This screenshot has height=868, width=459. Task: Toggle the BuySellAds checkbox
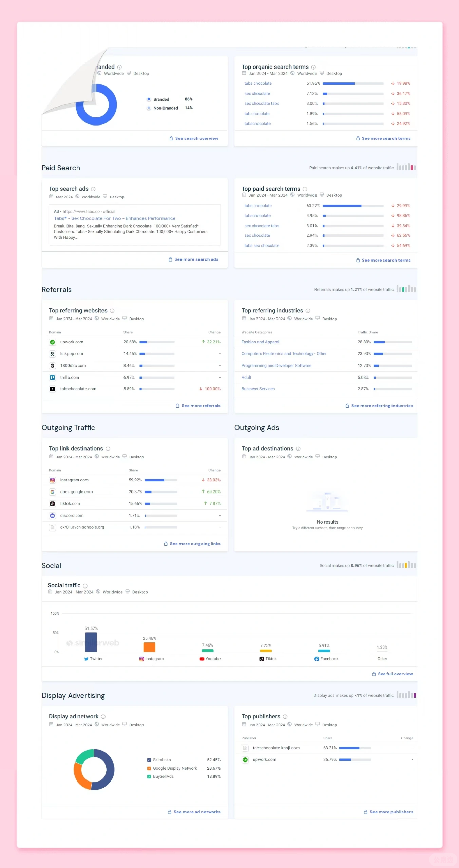pos(149,776)
